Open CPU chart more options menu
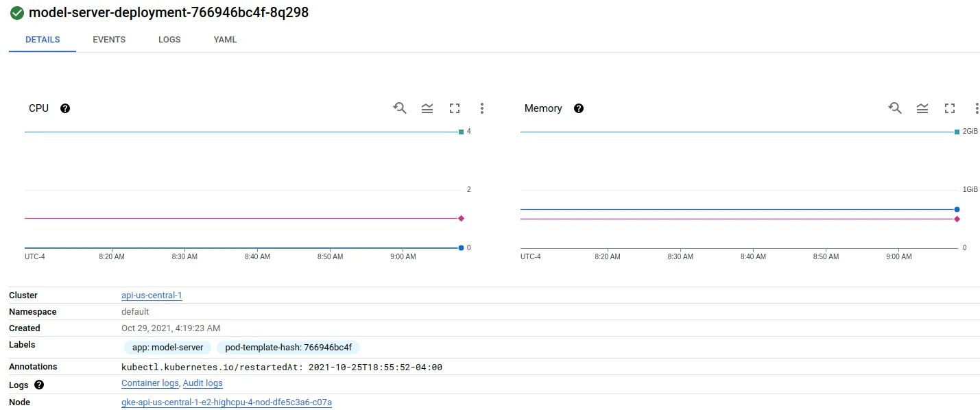Screen dimensions: 980x410 pyautogui.click(x=482, y=108)
